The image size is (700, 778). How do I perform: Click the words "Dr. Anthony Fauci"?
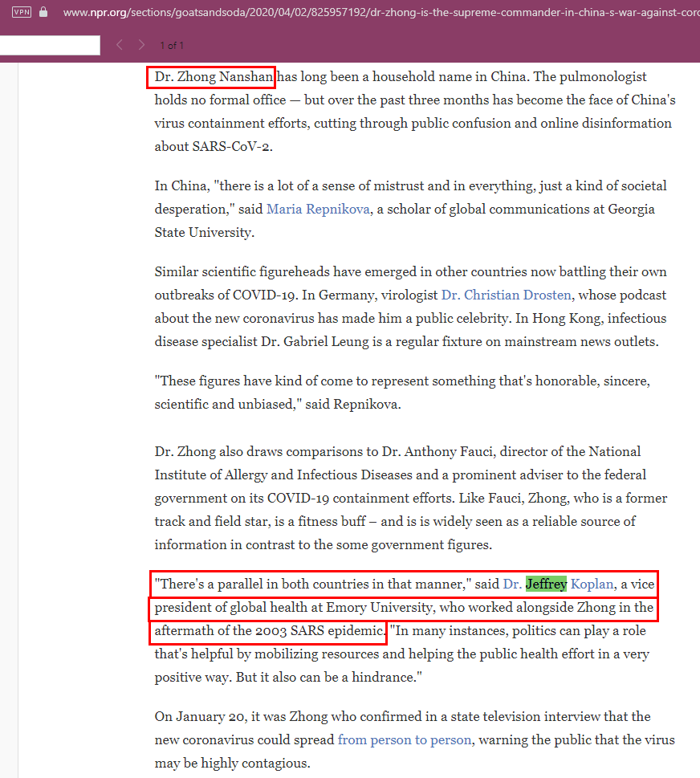coord(437,452)
